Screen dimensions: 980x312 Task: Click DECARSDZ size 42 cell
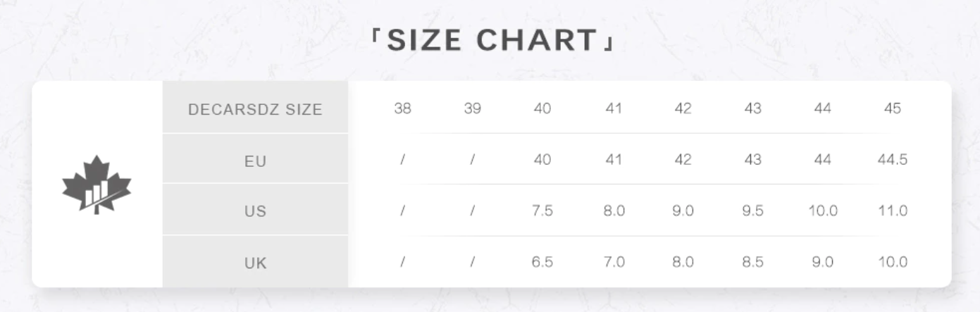(683, 109)
